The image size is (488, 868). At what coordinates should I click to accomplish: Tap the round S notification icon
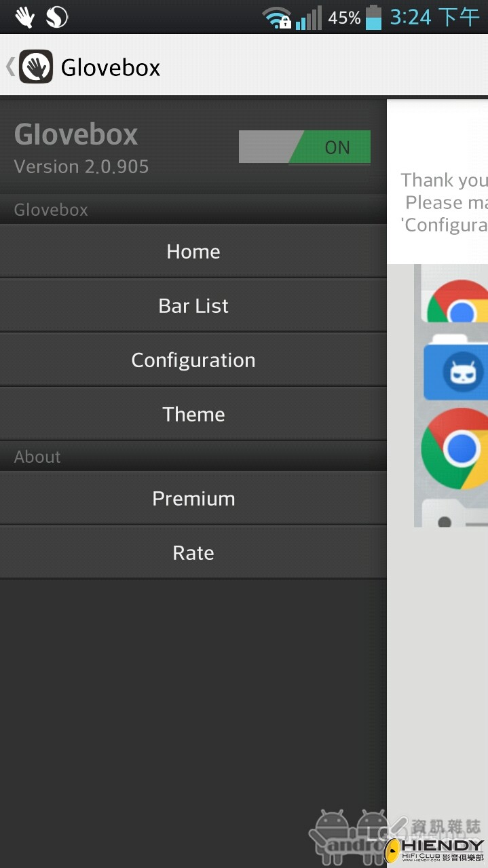57,17
